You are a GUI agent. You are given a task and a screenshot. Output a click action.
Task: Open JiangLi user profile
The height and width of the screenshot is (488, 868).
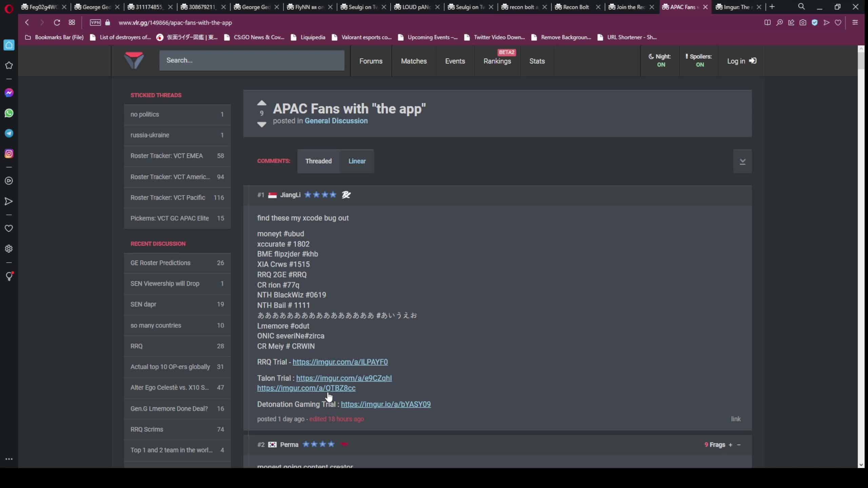pos(290,195)
